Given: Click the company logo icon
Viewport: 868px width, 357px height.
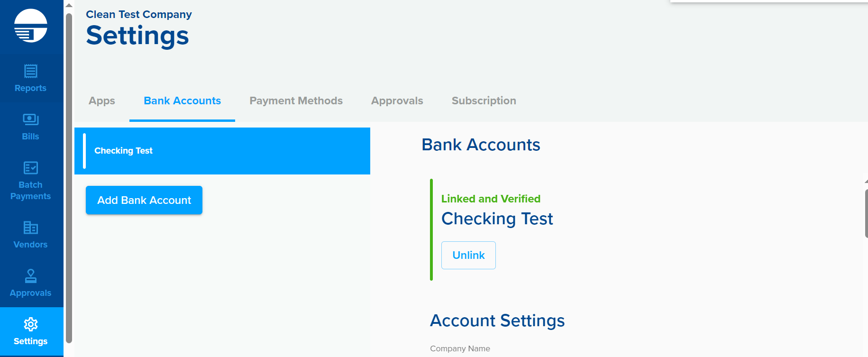Looking at the screenshot, I should tap(31, 26).
